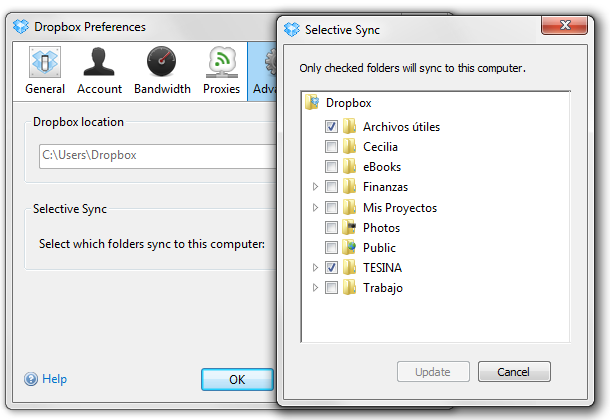Check the Cecilia folder checkbox
Viewport: 614px width, 420px height.
click(x=331, y=146)
